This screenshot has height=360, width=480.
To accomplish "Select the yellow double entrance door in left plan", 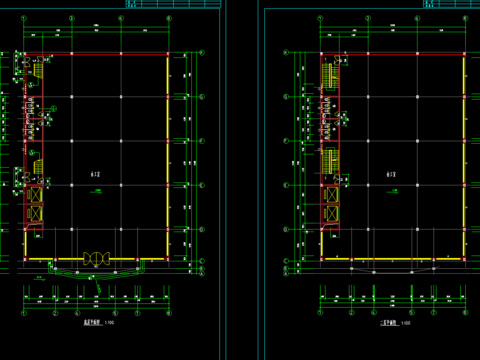I will (x=96, y=259).
